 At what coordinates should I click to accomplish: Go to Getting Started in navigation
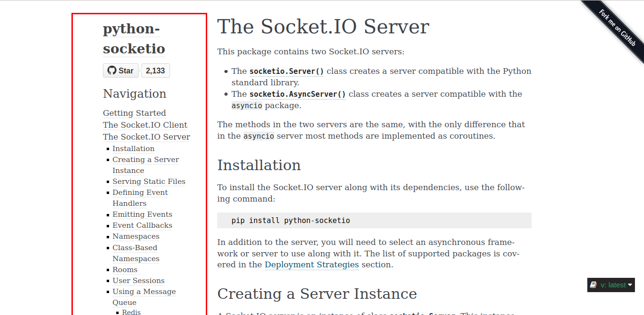click(x=134, y=113)
